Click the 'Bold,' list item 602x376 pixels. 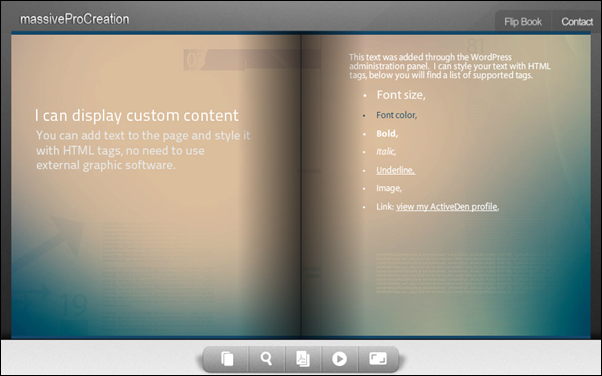387,134
